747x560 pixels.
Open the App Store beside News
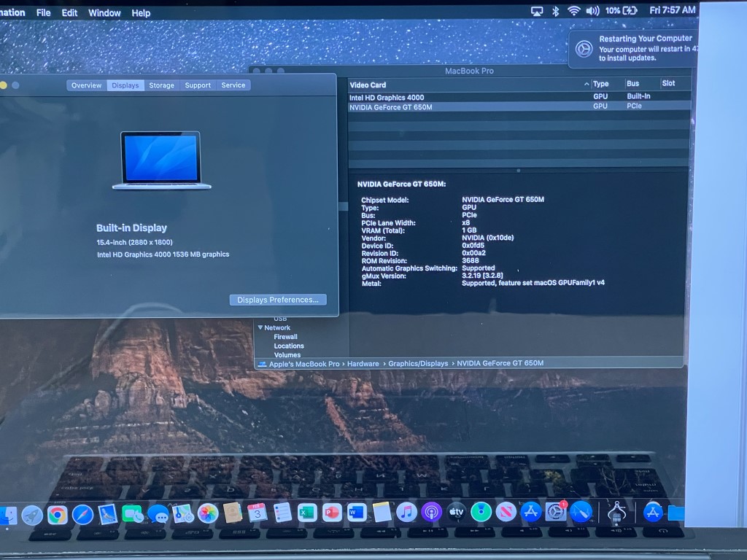pyautogui.click(x=531, y=512)
